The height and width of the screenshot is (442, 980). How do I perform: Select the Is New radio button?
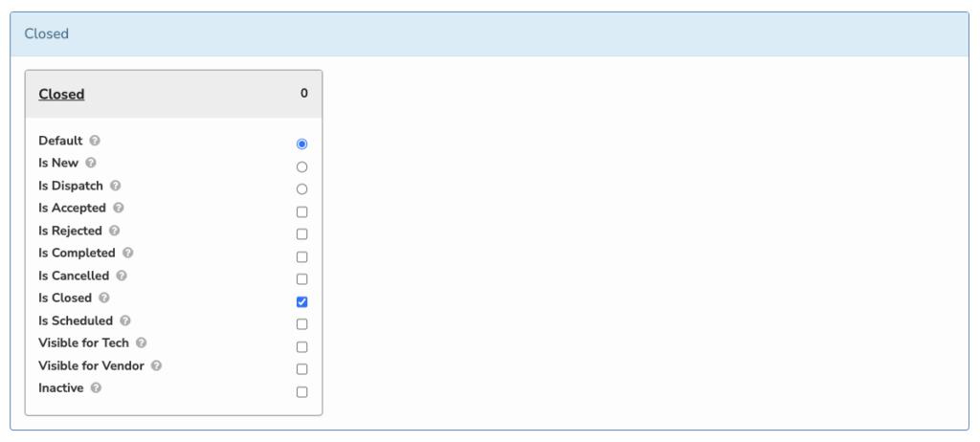tap(301, 166)
